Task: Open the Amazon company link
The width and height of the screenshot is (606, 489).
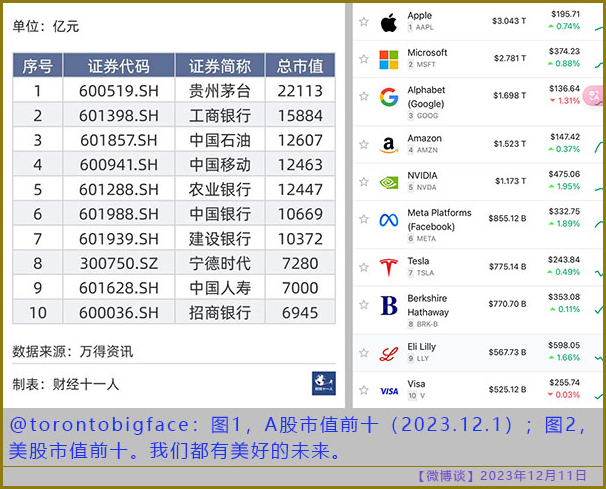Action: click(x=424, y=138)
